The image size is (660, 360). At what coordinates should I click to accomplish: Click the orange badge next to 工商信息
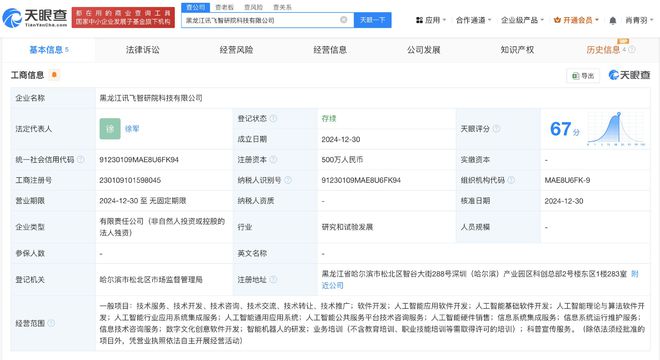54,75
